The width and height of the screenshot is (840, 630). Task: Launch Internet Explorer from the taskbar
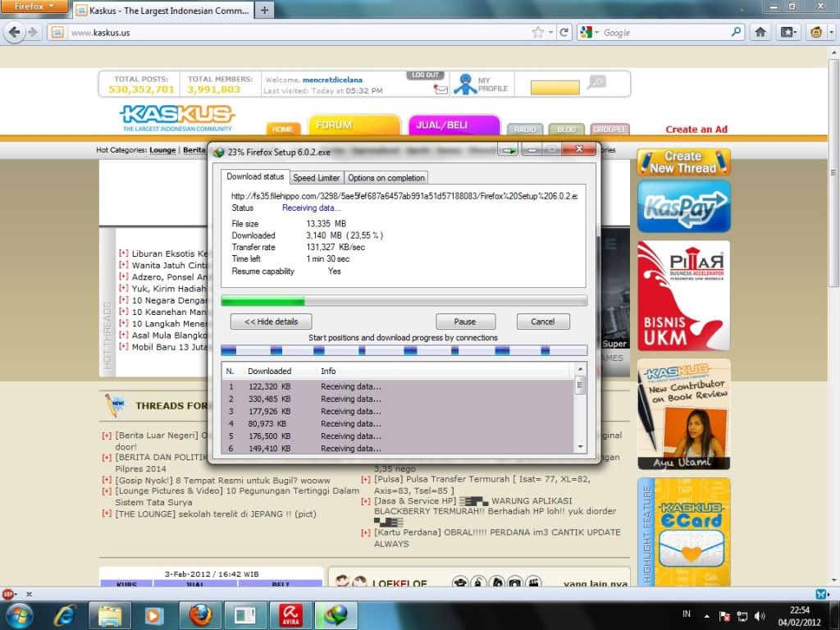pyautogui.click(x=65, y=615)
